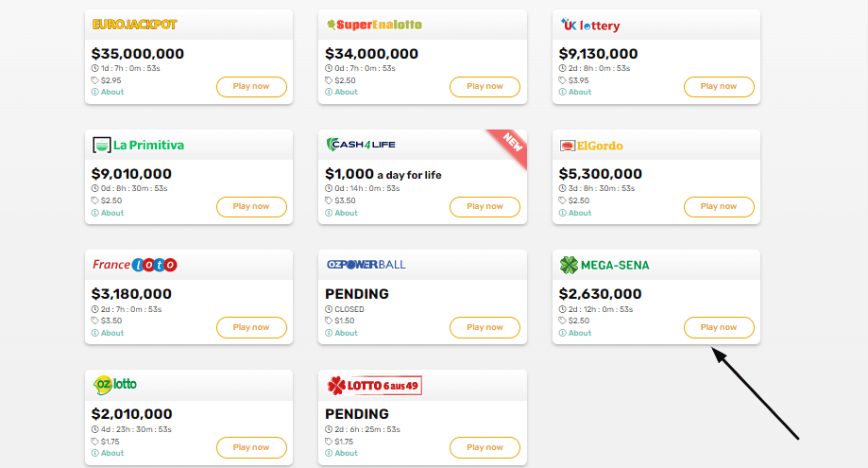The height and width of the screenshot is (468, 868).
Task: Select the Oz Powerball logo
Action: (x=366, y=265)
